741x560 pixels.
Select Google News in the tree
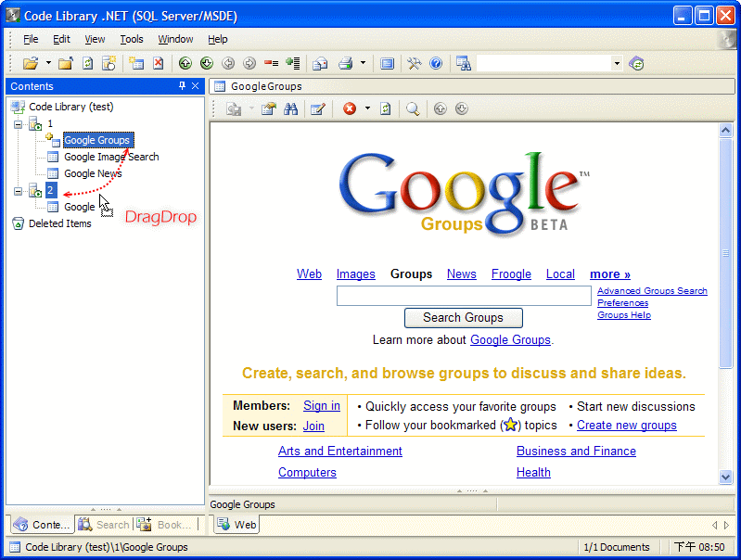pyautogui.click(x=93, y=173)
